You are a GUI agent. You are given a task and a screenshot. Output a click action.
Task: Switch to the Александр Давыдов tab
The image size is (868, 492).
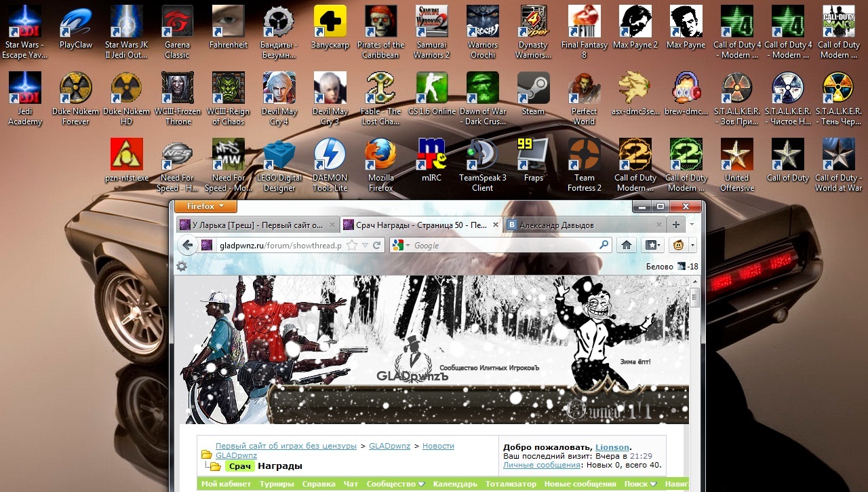tap(586, 225)
